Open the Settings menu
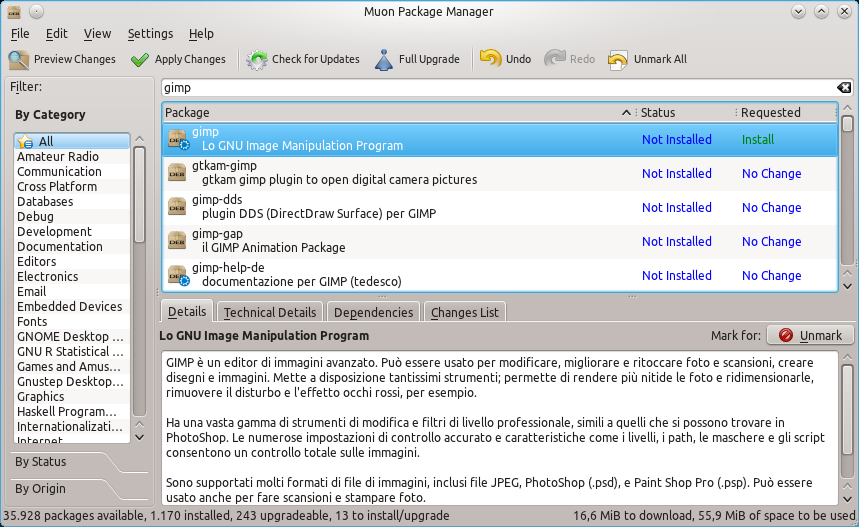This screenshot has height=527, width=859. (x=150, y=34)
